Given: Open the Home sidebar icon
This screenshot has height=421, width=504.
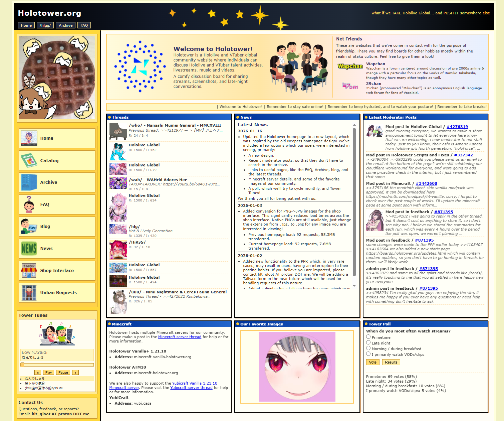Looking at the screenshot, I should point(29,138).
